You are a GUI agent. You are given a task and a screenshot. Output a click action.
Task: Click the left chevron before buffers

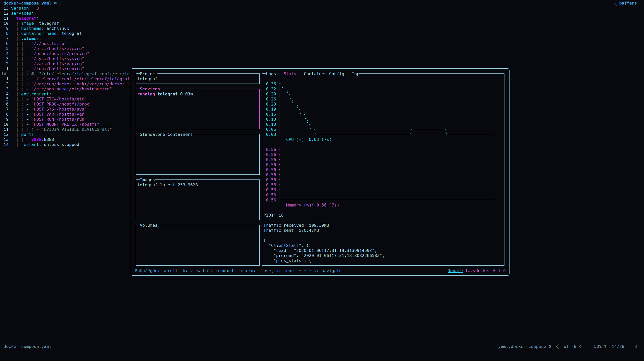(x=615, y=3)
